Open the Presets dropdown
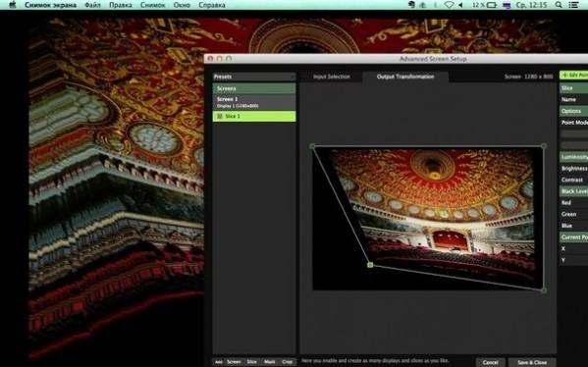The image size is (588, 367). click(x=254, y=77)
